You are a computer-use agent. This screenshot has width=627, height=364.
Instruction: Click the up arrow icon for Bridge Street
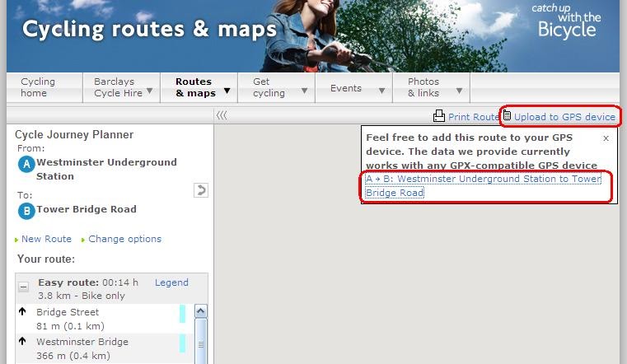(x=22, y=311)
